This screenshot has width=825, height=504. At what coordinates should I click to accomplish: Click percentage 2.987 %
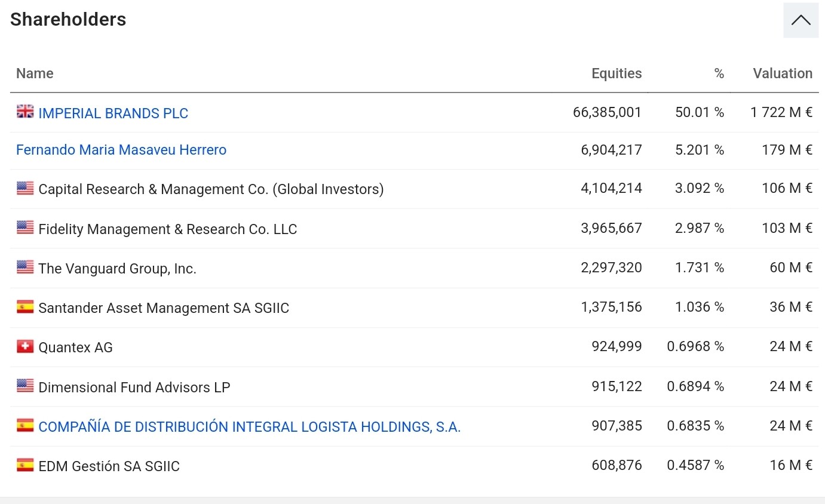tap(700, 228)
